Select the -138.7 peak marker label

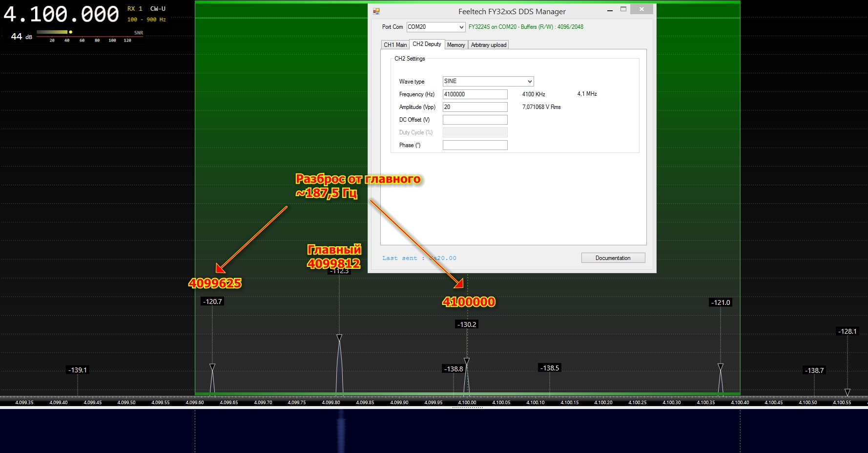814,370
